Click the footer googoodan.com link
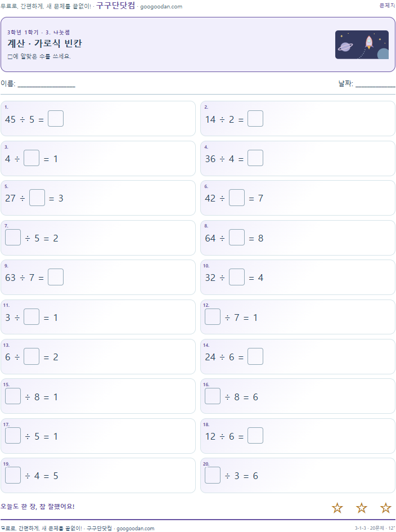 point(135,528)
